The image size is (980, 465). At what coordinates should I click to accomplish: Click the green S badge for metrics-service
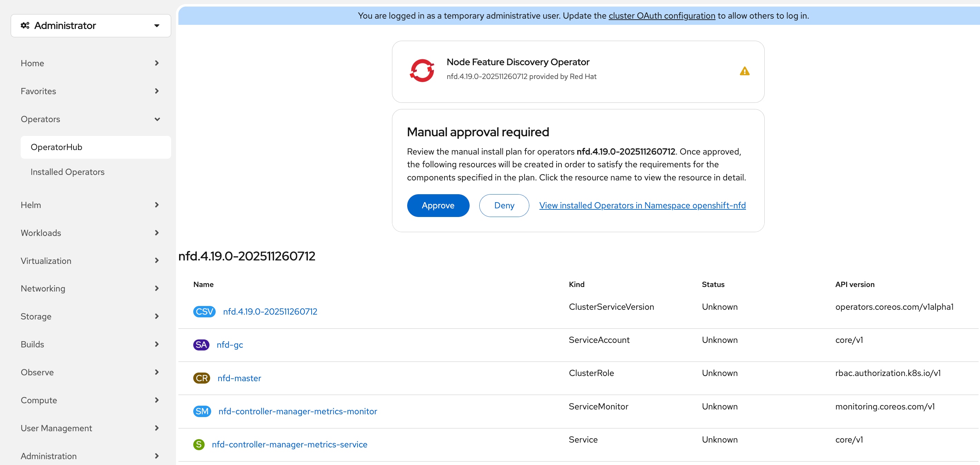coord(199,444)
